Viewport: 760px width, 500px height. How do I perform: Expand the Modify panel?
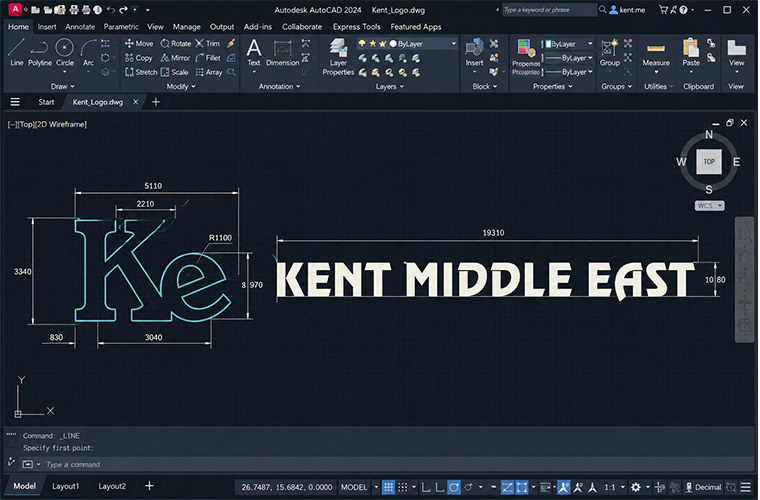(181, 86)
